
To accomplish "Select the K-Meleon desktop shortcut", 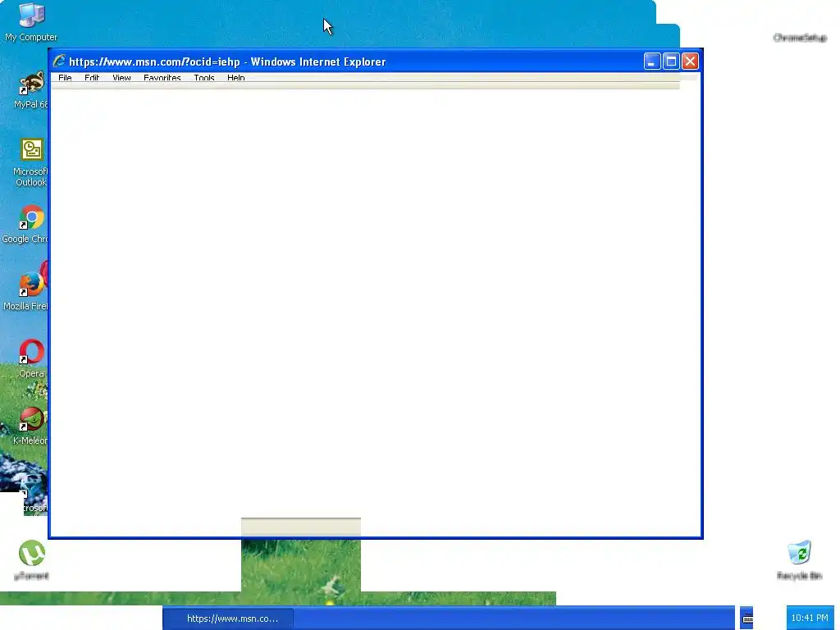I will 30,426.
